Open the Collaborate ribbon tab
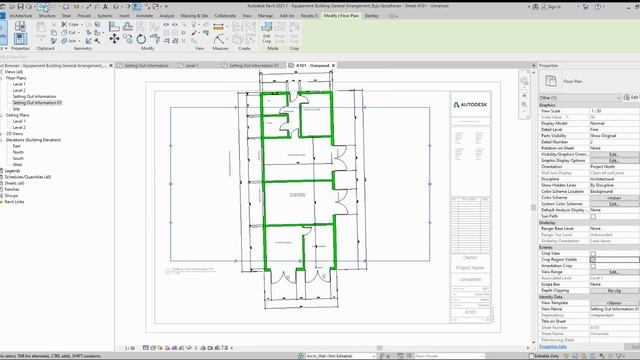640x360 pixels. pyautogui.click(x=225, y=16)
